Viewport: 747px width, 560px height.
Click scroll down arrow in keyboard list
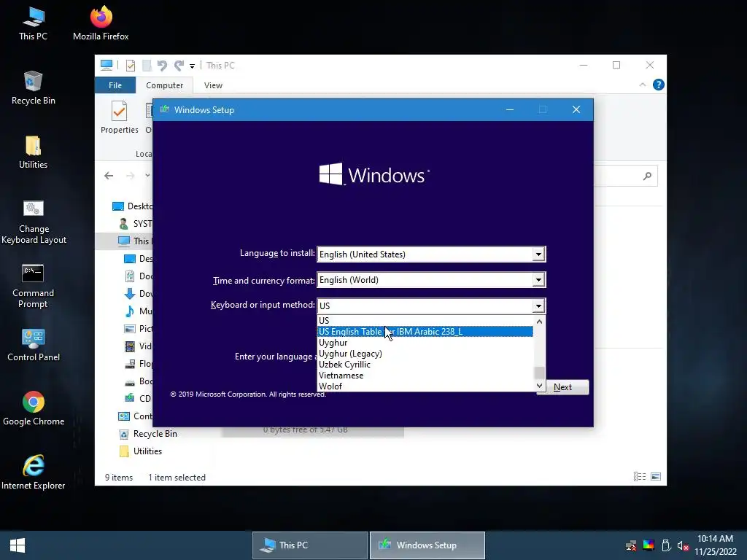[539, 386]
